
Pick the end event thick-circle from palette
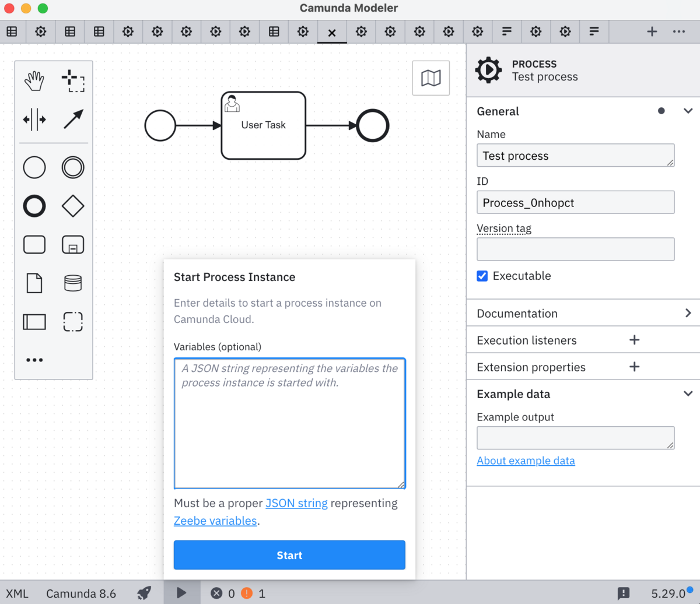click(34, 206)
